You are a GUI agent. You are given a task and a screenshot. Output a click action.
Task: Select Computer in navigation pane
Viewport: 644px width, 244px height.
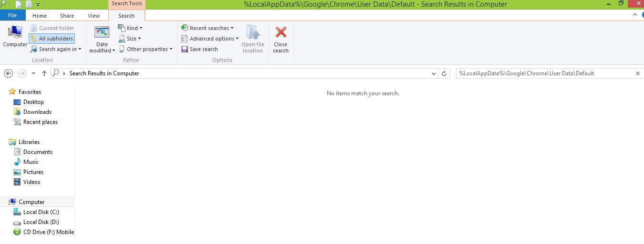pos(31,202)
